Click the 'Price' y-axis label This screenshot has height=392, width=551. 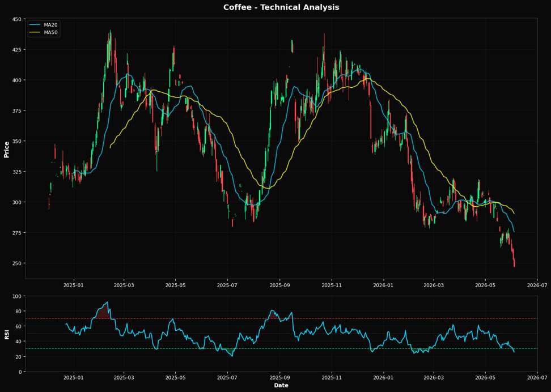coord(6,150)
